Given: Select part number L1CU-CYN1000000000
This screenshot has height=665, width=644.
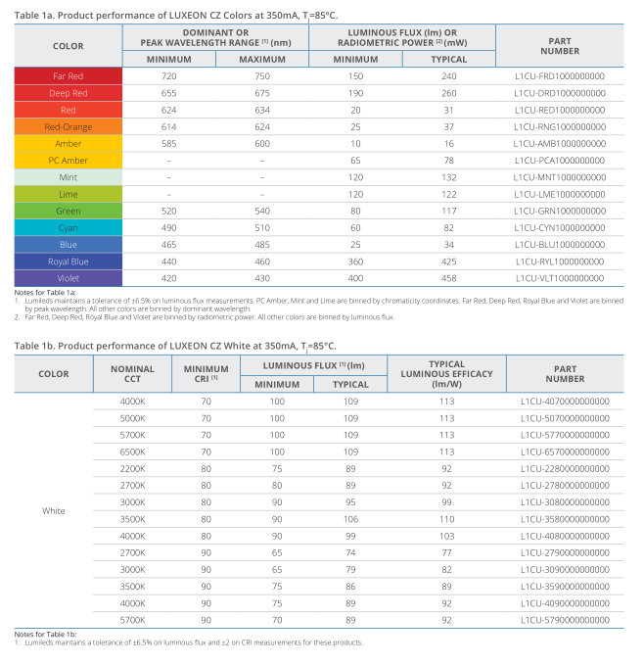Looking at the screenshot, I should tap(560, 228).
